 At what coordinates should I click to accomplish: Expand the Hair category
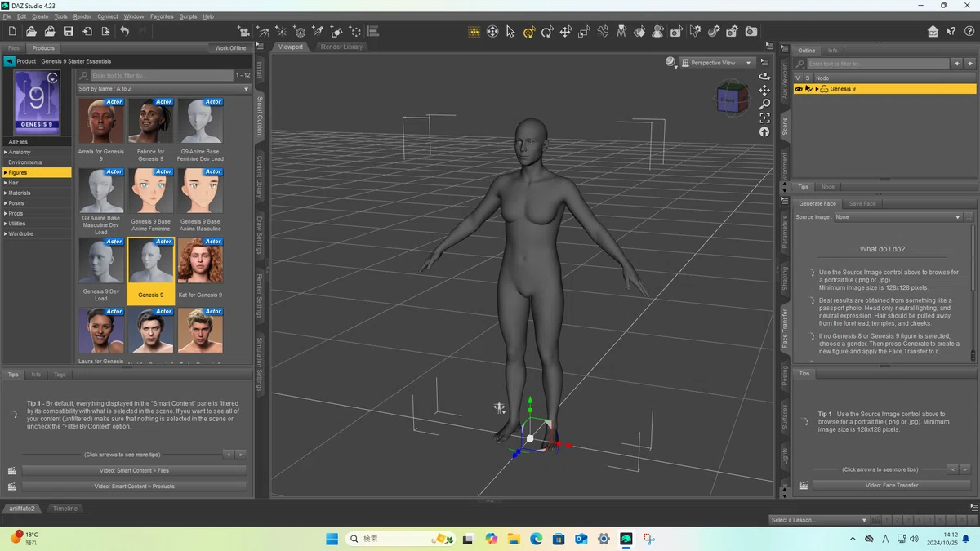pos(6,183)
